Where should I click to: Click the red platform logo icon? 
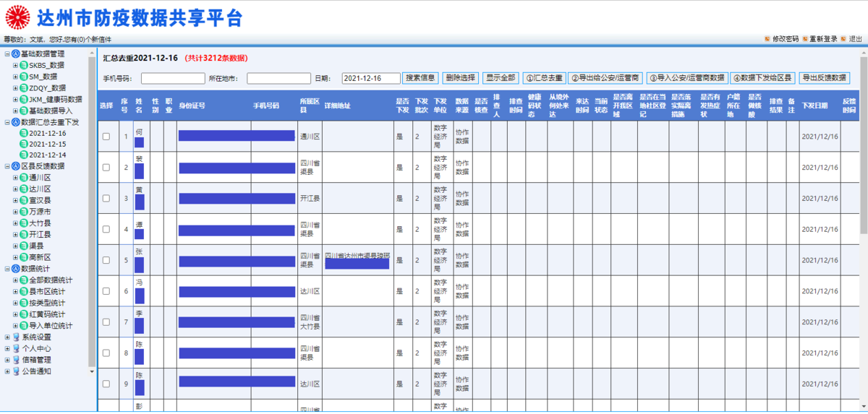[x=17, y=17]
